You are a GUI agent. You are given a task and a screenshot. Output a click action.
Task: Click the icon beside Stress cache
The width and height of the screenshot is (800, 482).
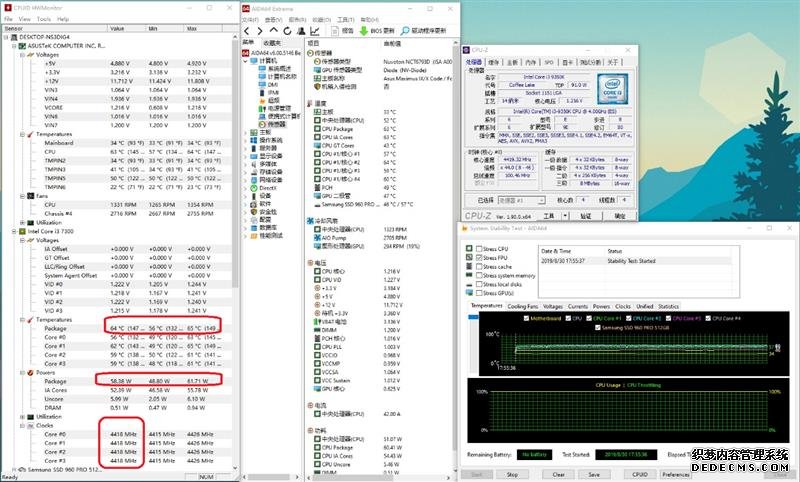(469, 266)
